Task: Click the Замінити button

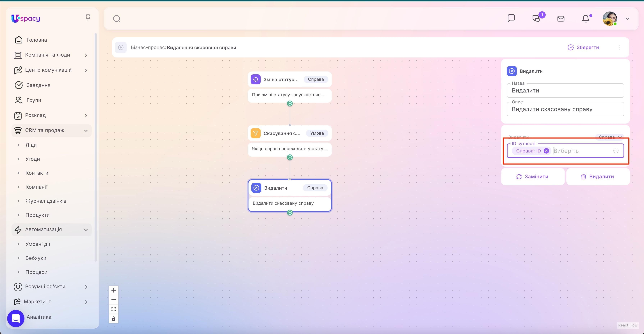Action: click(x=533, y=177)
